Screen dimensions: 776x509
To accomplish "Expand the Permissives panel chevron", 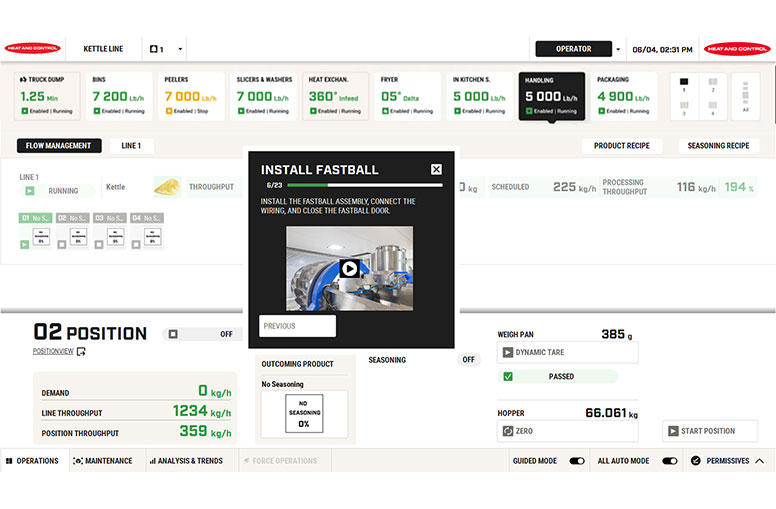I will (x=759, y=460).
